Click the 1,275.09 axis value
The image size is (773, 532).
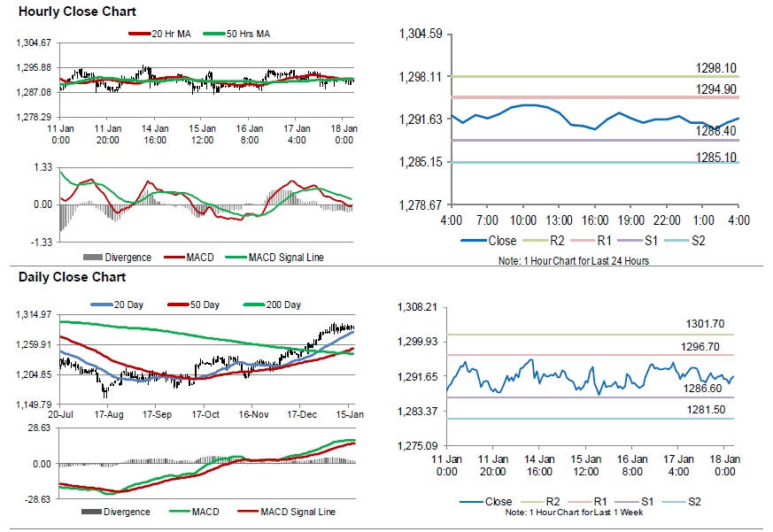pyautogui.click(x=417, y=446)
